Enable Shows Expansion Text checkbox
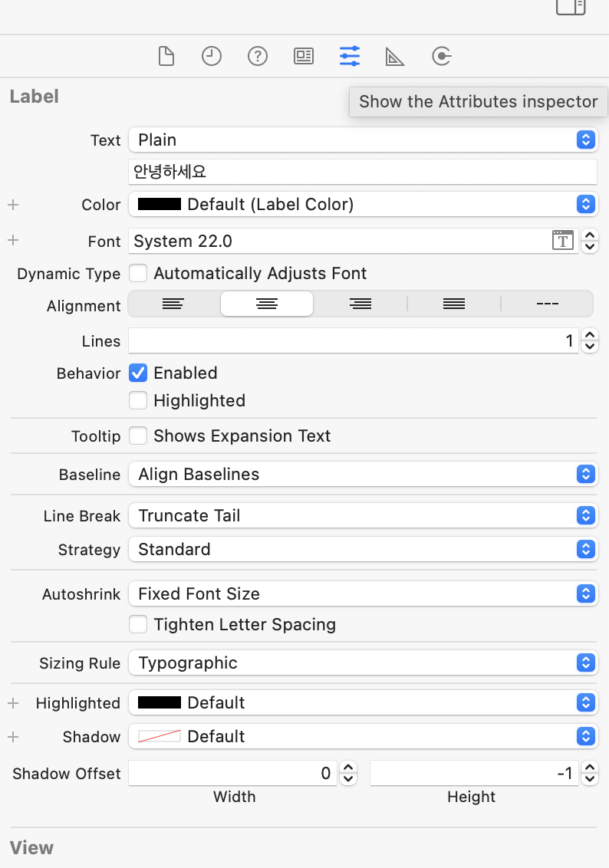The height and width of the screenshot is (868, 609). click(x=138, y=436)
